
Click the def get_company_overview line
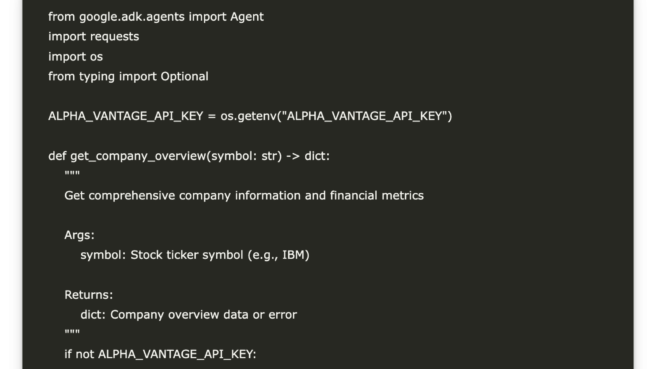[x=189, y=156]
